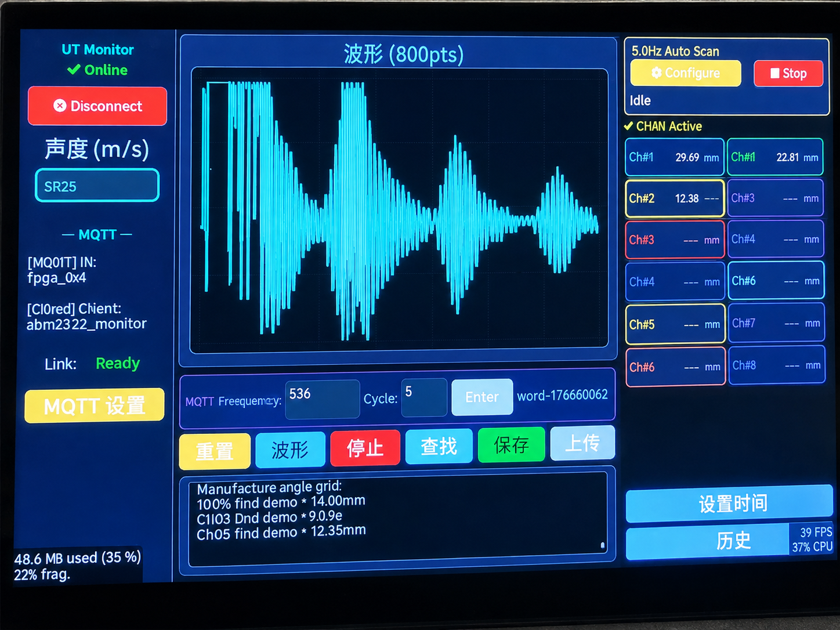The height and width of the screenshot is (630, 840).
Task: Click the log line ending 14.00mm
Action: (x=281, y=502)
